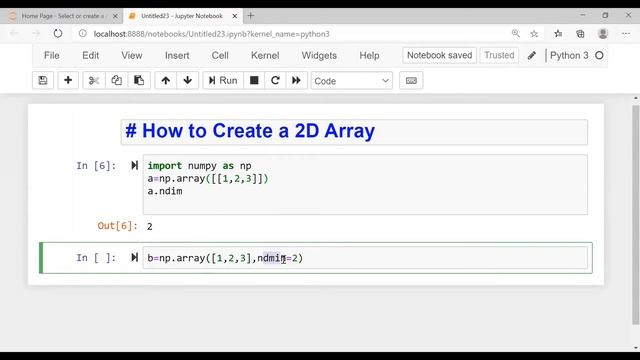The image size is (640, 360).
Task: Open the File menu
Action: pyautogui.click(x=52, y=56)
